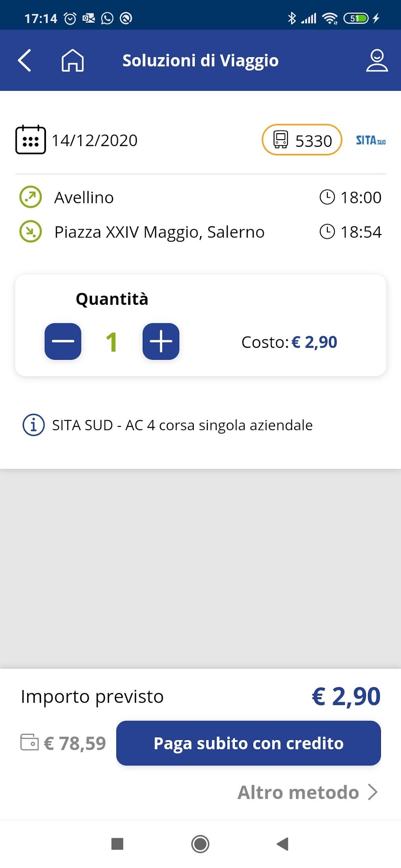Expand Altro metodo chevron arrow

373,792
